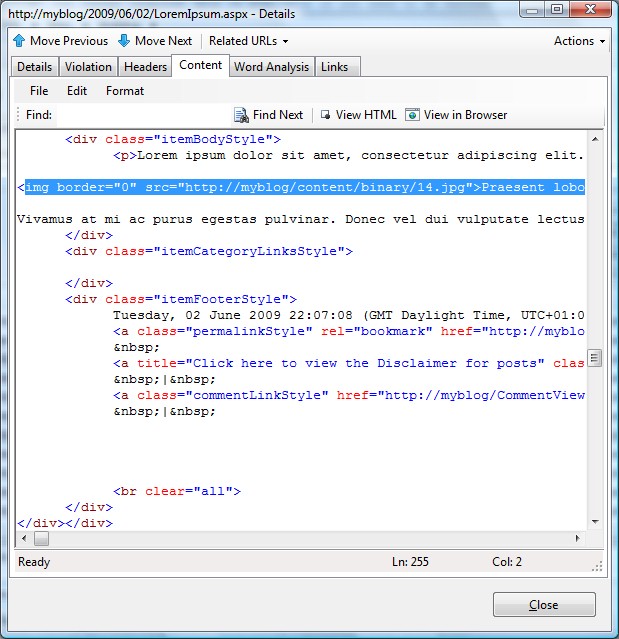Click the View in Browser globe icon

pyautogui.click(x=412, y=115)
